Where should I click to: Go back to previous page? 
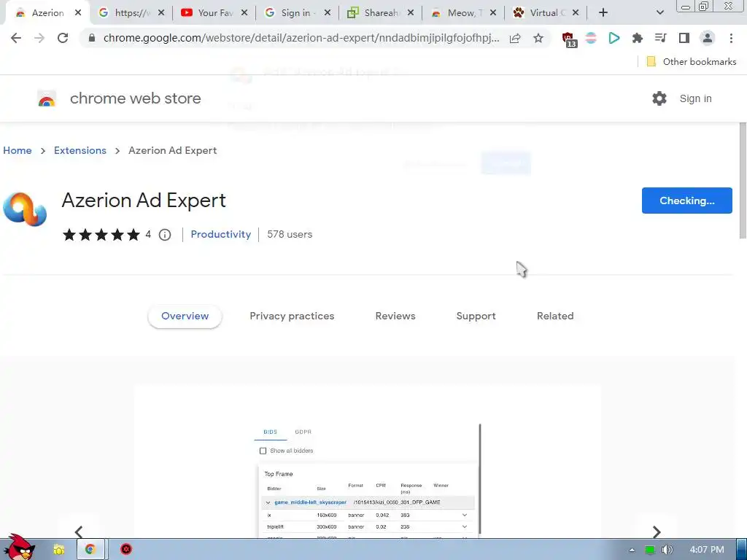(16, 38)
